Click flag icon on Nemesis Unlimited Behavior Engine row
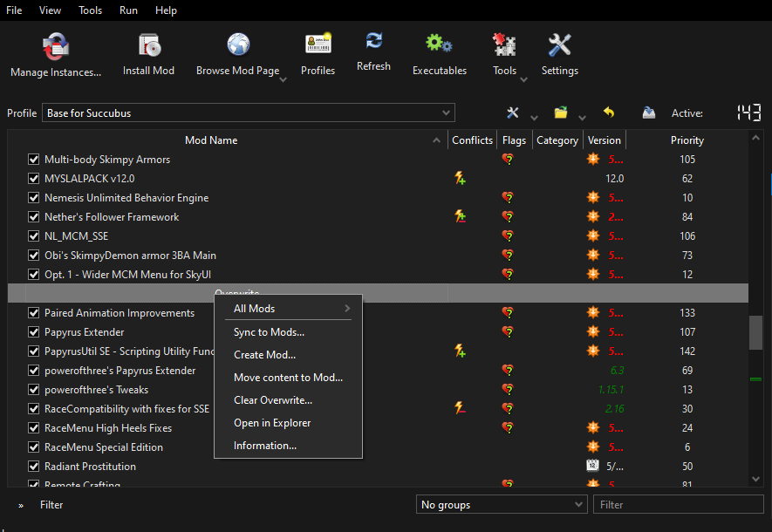This screenshot has width=772, height=532. click(508, 197)
